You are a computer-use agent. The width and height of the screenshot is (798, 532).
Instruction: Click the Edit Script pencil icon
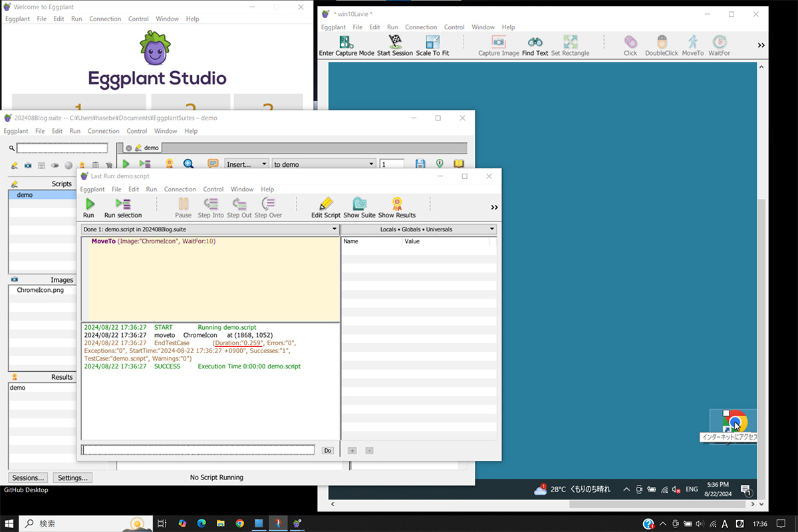pos(326,204)
